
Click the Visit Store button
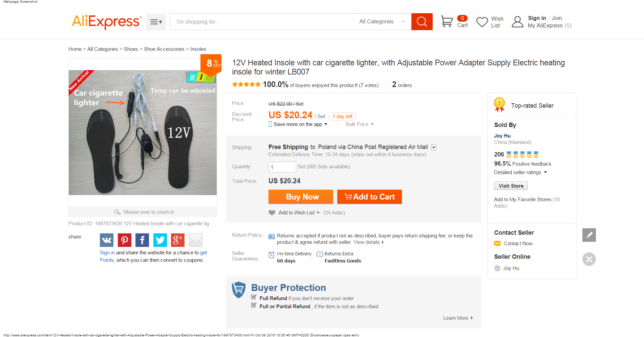coord(511,186)
